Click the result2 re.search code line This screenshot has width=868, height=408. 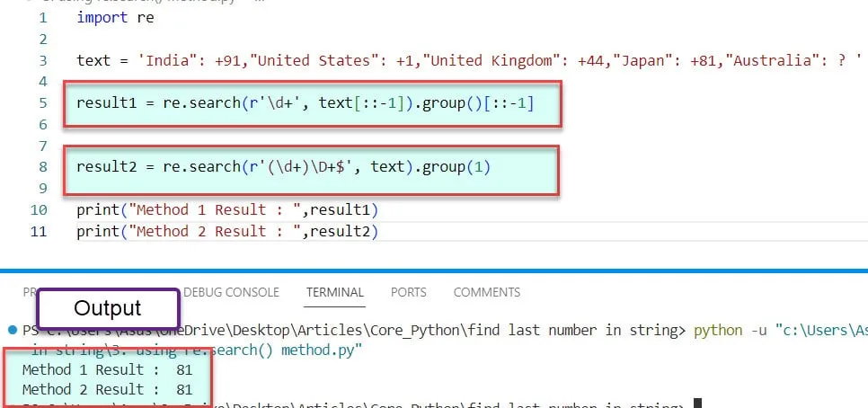tap(284, 167)
